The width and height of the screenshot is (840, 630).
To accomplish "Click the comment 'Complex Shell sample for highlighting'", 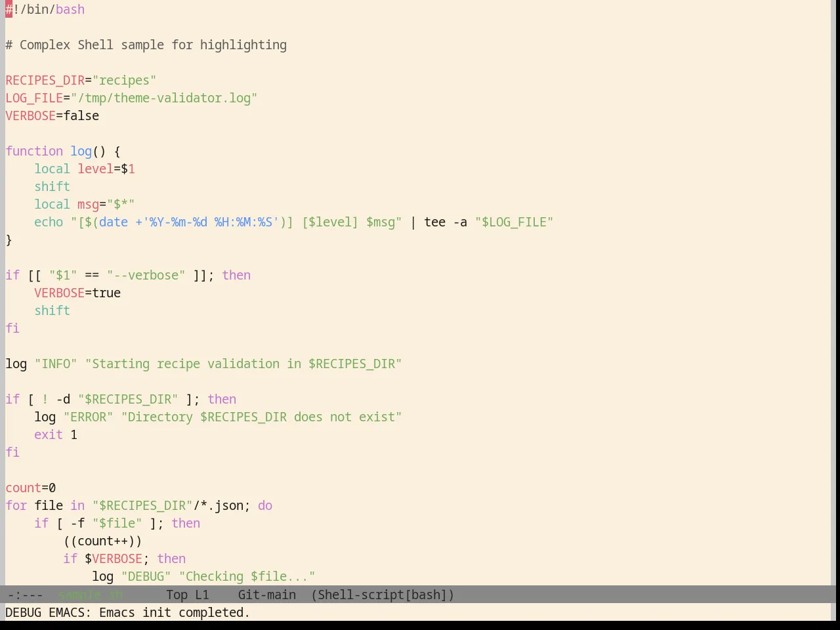I will click(x=153, y=45).
